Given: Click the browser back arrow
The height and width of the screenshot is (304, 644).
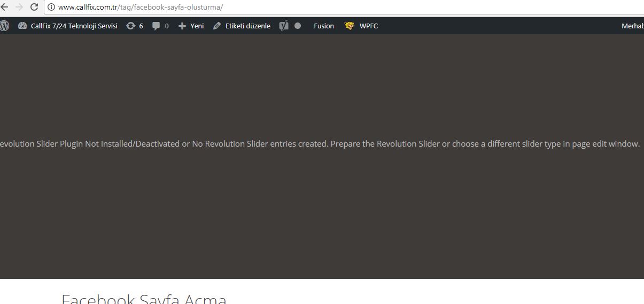Looking at the screenshot, I should pos(5,7).
